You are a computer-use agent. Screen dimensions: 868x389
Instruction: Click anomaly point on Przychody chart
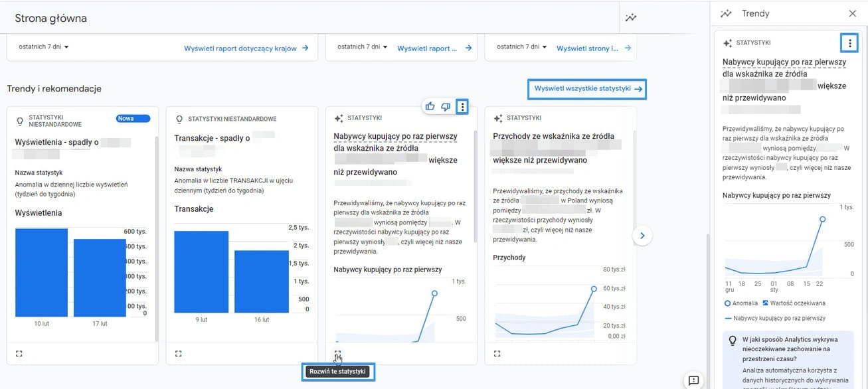[594, 289]
